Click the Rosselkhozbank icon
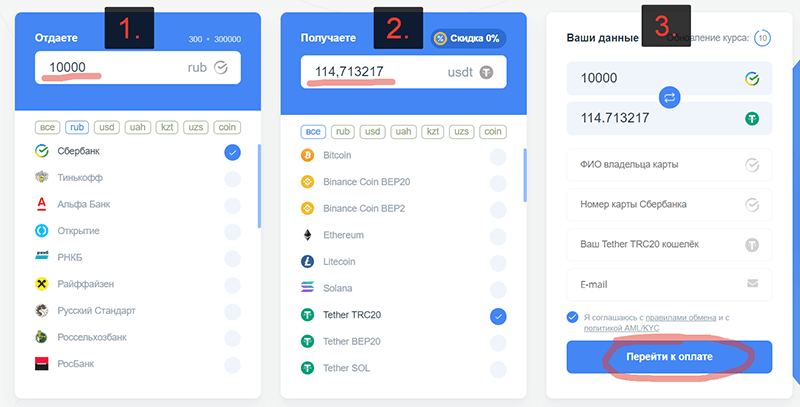The image size is (800, 407). point(41,337)
